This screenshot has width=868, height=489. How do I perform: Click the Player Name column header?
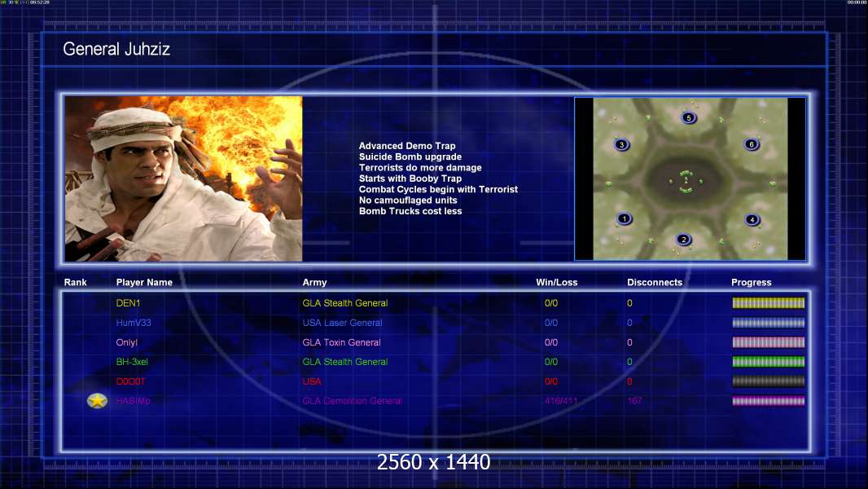144,283
